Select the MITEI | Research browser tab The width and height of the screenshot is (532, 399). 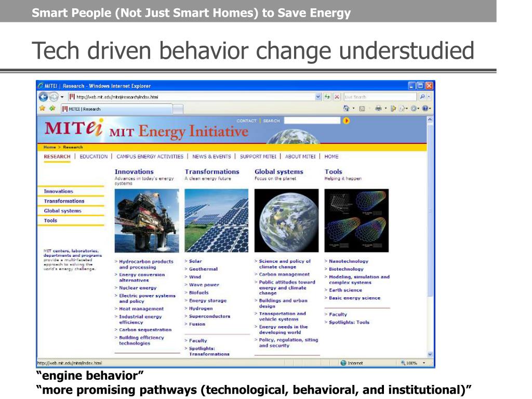click(x=117, y=109)
